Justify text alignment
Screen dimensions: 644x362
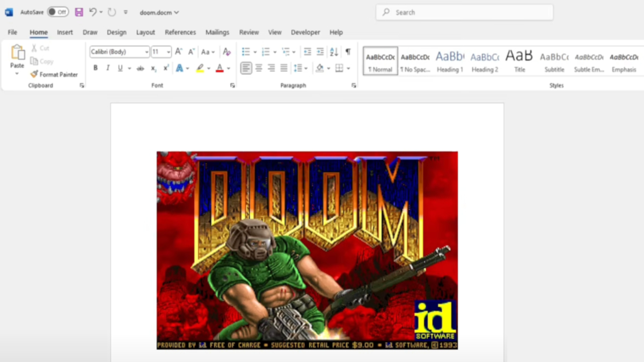(x=283, y=68)
